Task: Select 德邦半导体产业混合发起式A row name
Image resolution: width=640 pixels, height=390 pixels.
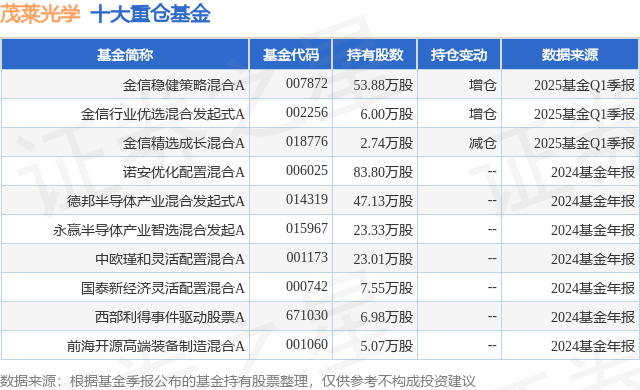Action: point(156,201)
